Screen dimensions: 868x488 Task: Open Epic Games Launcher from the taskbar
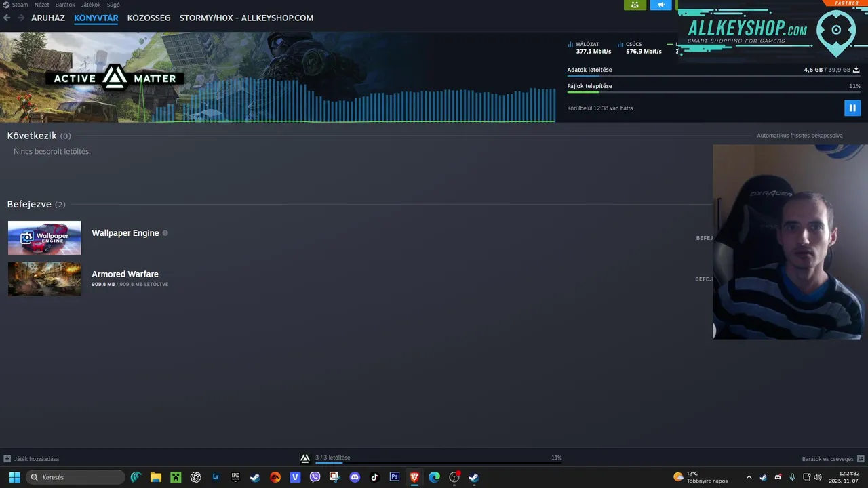235,477
